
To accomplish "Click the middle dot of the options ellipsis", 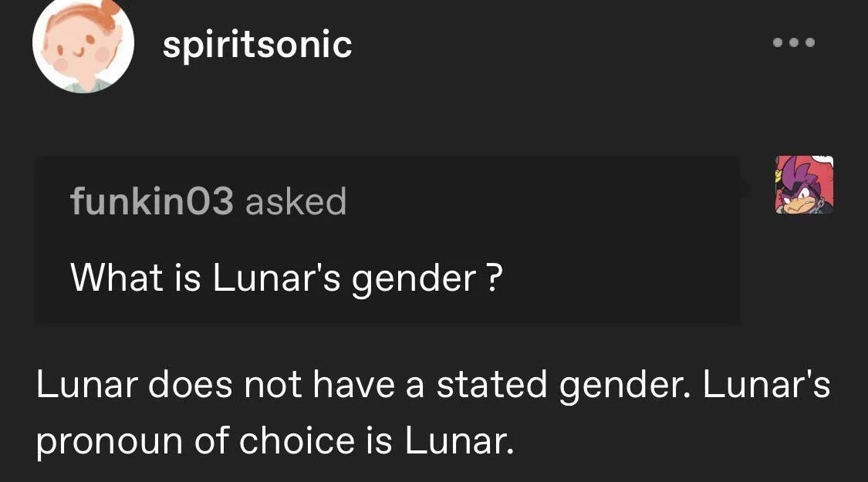I will (794, 42).
